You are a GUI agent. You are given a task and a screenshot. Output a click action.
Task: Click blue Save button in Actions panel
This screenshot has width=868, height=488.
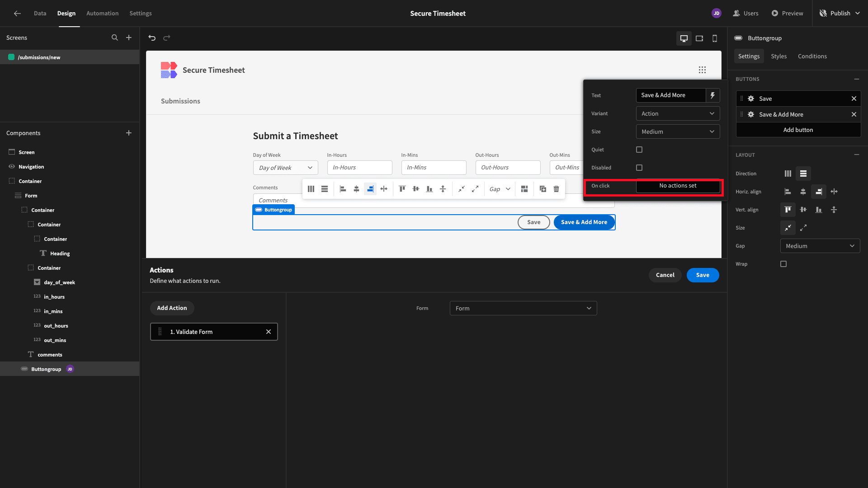(703, 275)
